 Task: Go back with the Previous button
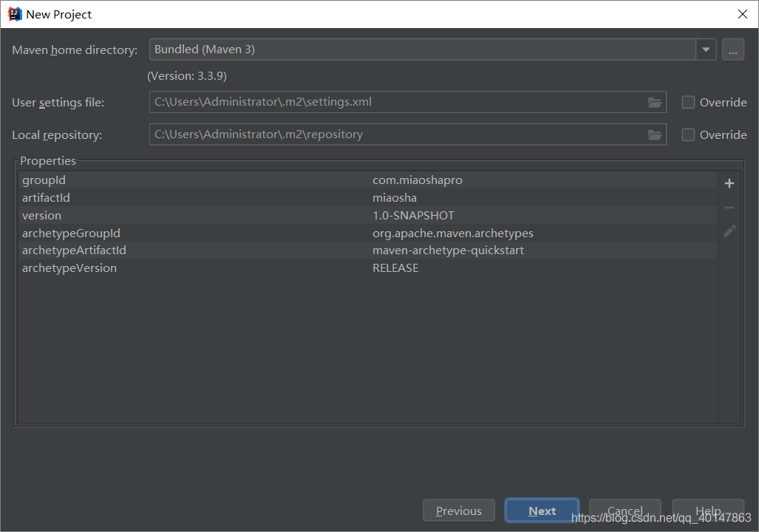click(x=458, y=511)
